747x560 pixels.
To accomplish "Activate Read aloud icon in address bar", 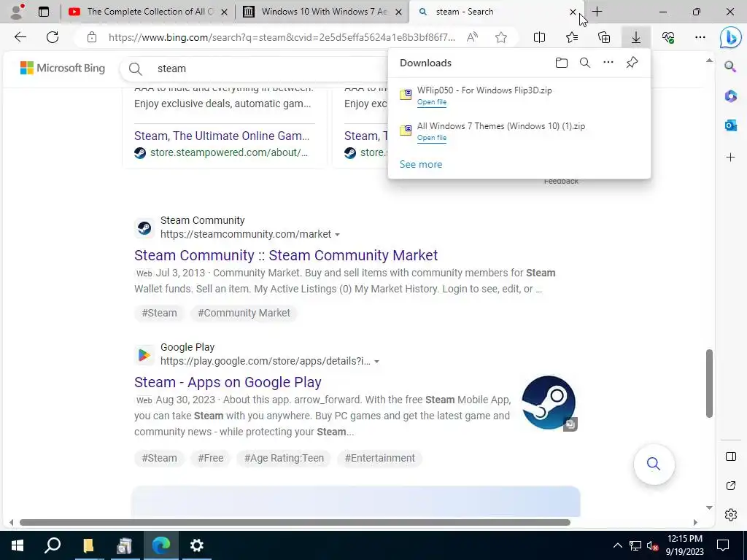I will pyautogui.click(x=472, y=37).
